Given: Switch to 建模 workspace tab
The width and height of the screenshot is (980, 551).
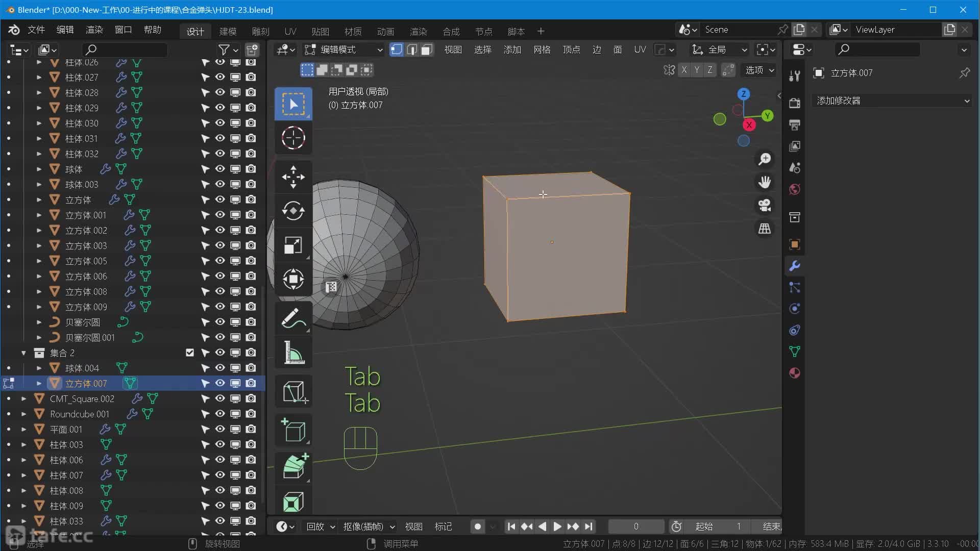Looking at the screenshot, I should [x=228, y=31].
